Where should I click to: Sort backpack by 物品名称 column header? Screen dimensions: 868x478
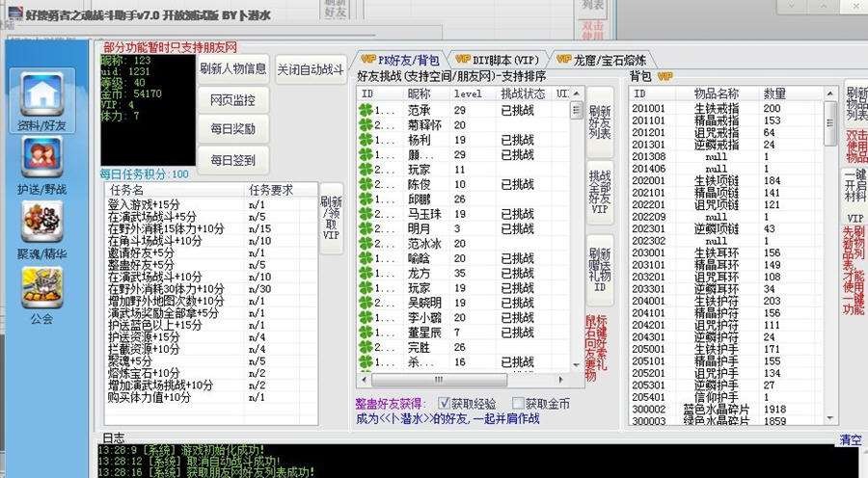pos(716,93)
